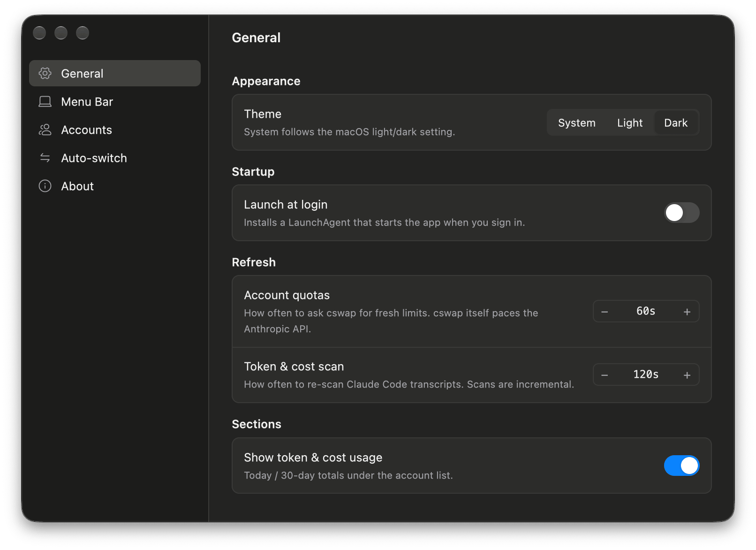Click the Refresh section heading
The height and width of the screenshot is (550, 756).
coord(254,262)
